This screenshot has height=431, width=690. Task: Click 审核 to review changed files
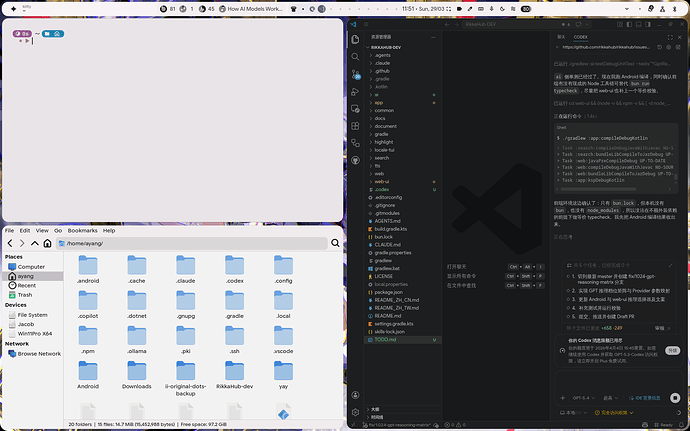click(x=662, y=328)
